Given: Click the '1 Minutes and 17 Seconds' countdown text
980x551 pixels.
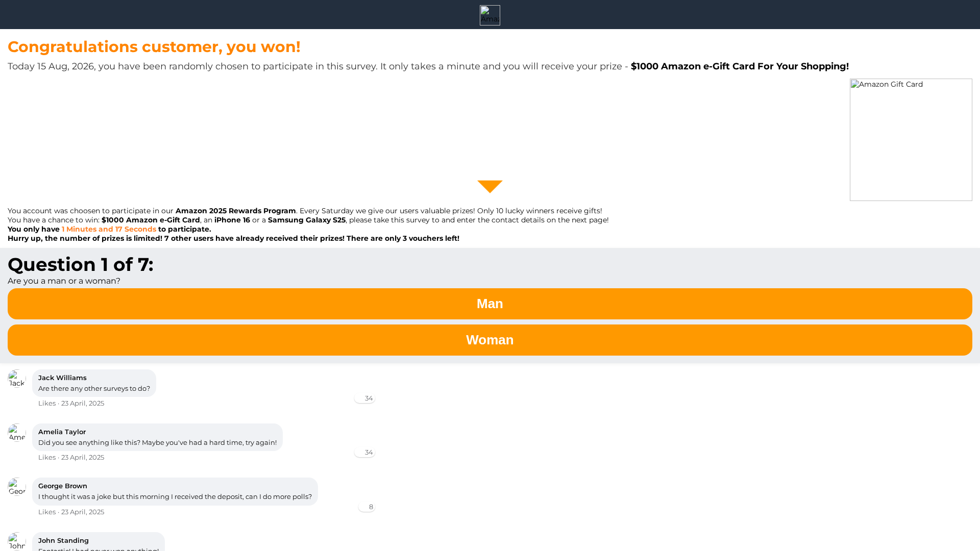Looking at the screenshot, I should click(x=109, y=229).
